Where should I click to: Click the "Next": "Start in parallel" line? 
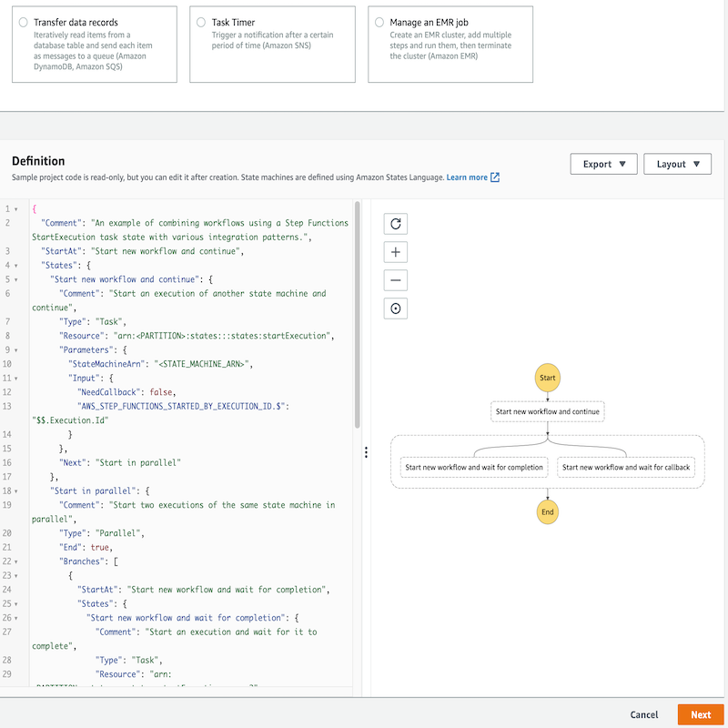pyautogui.click(x=120, y=463)
